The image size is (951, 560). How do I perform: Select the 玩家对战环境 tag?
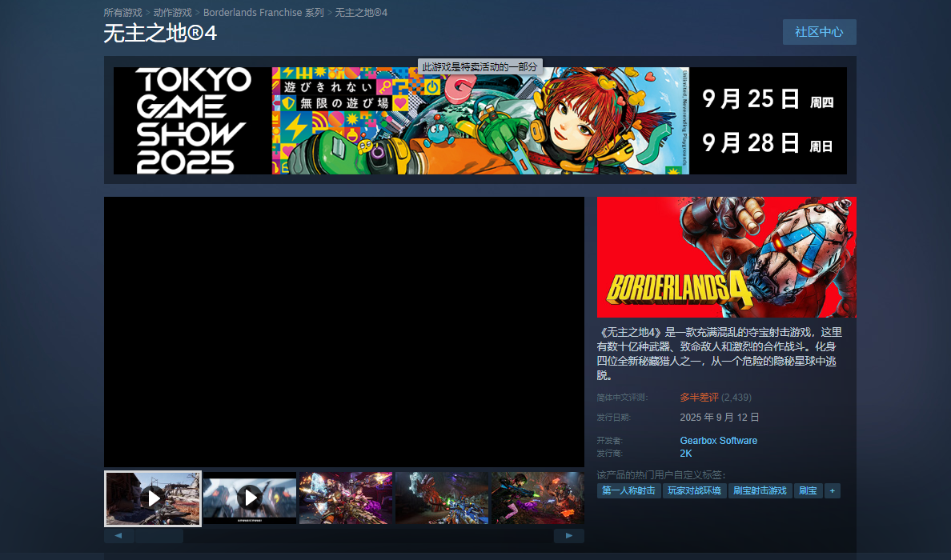(x=695, y=491)
